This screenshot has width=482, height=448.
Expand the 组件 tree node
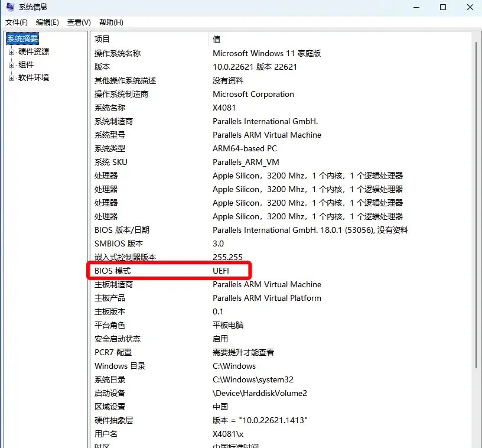pyautogui.click(x=11, y=65)
